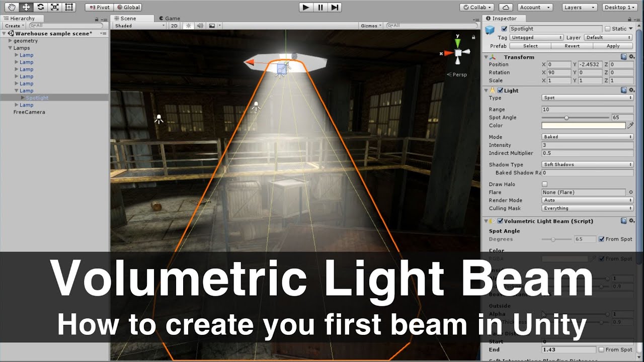
Task: Open Transform component help book icon
Action: pos(624,57)
